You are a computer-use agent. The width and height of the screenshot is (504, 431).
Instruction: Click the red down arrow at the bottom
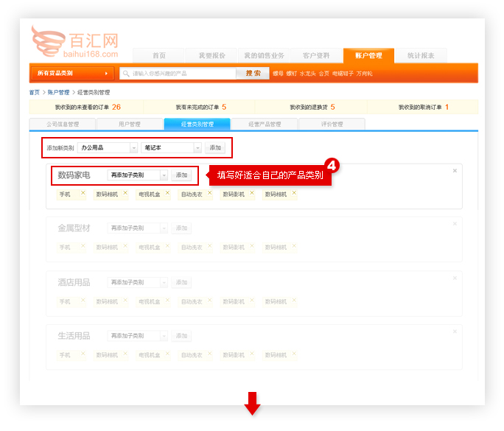tap(252, 403)
